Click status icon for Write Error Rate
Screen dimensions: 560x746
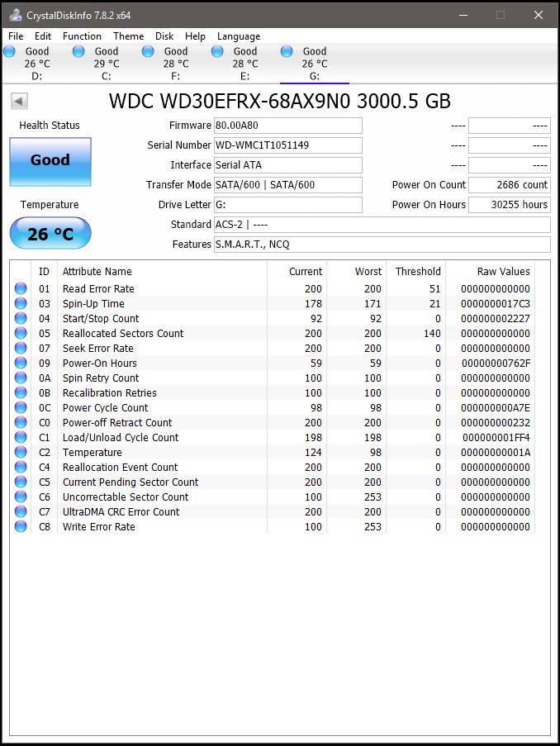pyautogui.click(x=21, y=526)
